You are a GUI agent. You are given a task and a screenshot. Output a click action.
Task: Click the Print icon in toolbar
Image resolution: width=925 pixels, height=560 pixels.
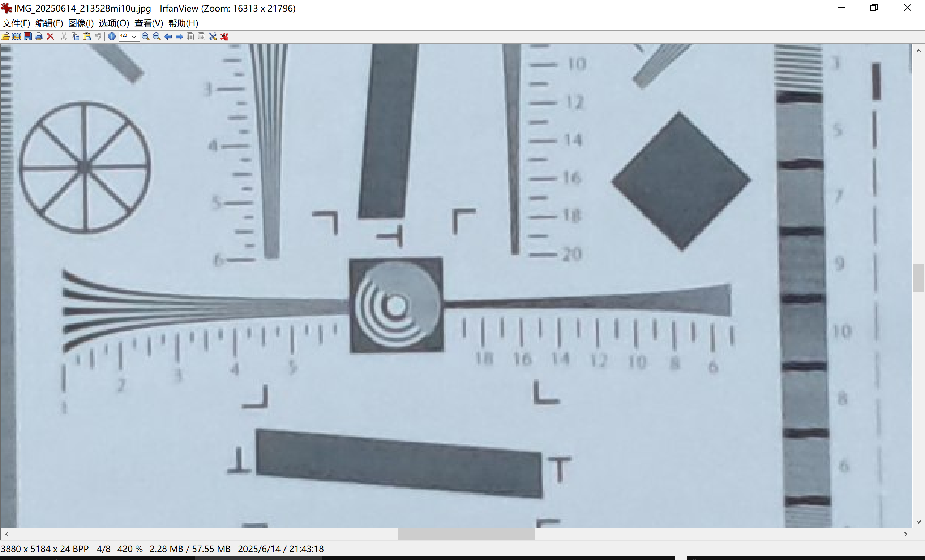[39, 36]
